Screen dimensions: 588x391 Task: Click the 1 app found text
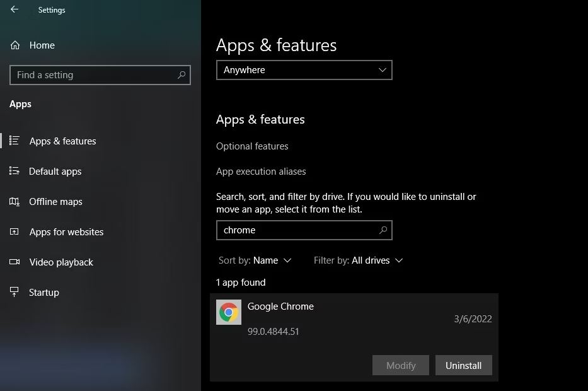pyautogui.click(x=241, y=283)
